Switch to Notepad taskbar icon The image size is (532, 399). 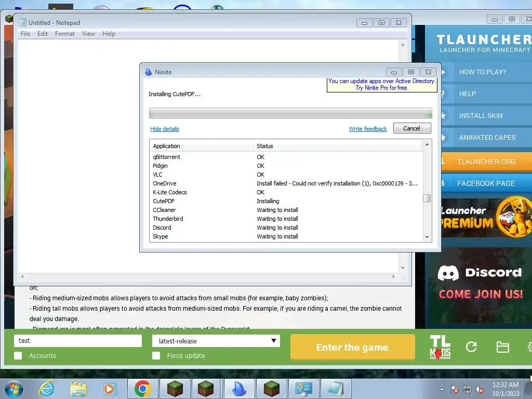pyautogui.click(x=336, y=389)
